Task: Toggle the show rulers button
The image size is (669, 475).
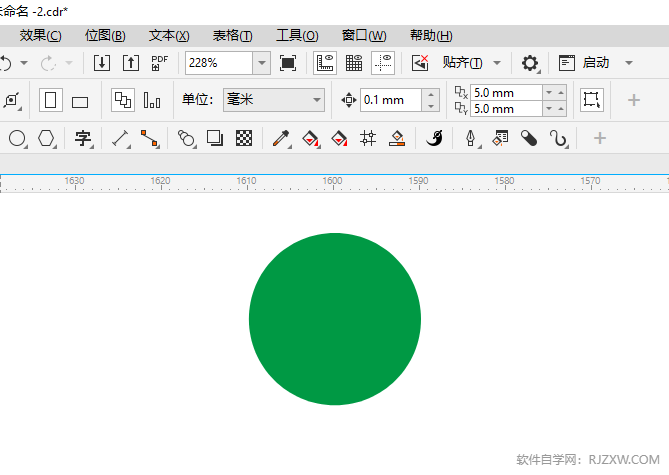Action: pyautogui.click(x=325, y=63)
